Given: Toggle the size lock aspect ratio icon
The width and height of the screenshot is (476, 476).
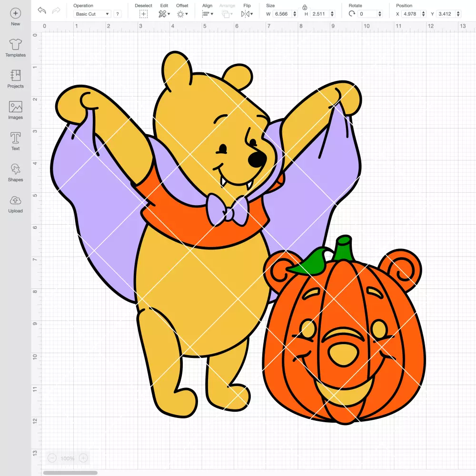Looking at the screenshot, I should [x=305, y=7].
